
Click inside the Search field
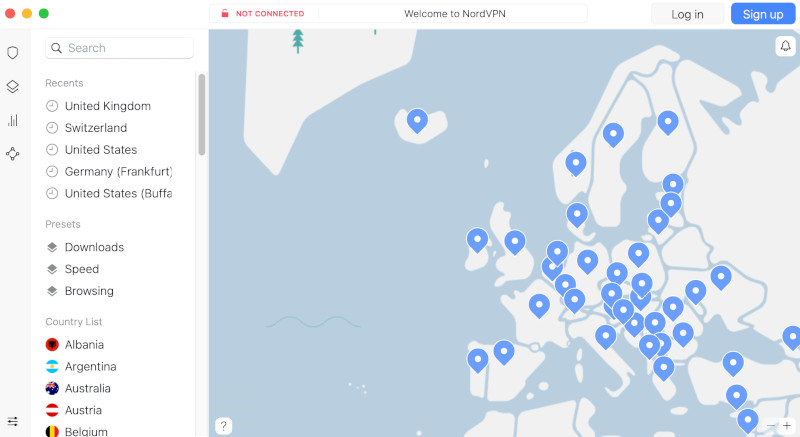(x=119, y=48)
